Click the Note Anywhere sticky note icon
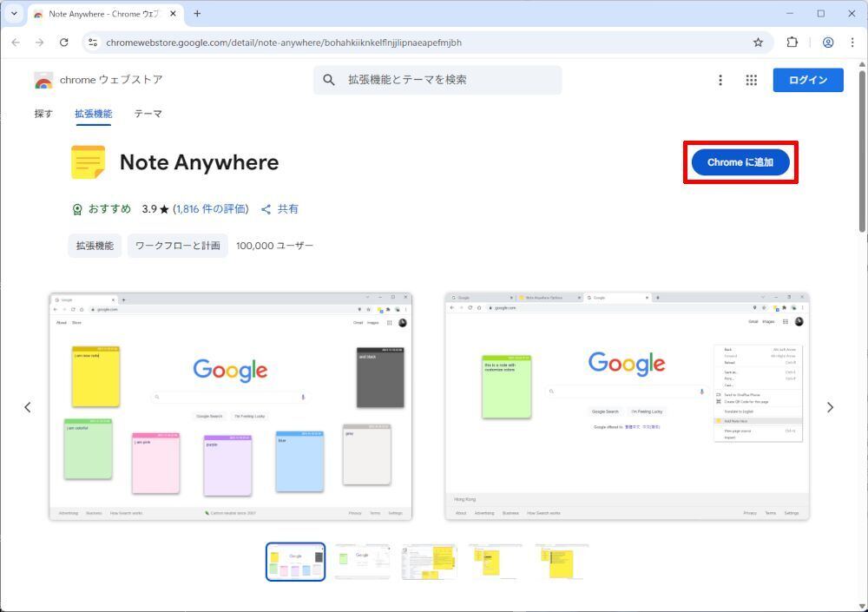Viewport: 868px width, 612px height. pyautogui.click(x=88, y=162)
